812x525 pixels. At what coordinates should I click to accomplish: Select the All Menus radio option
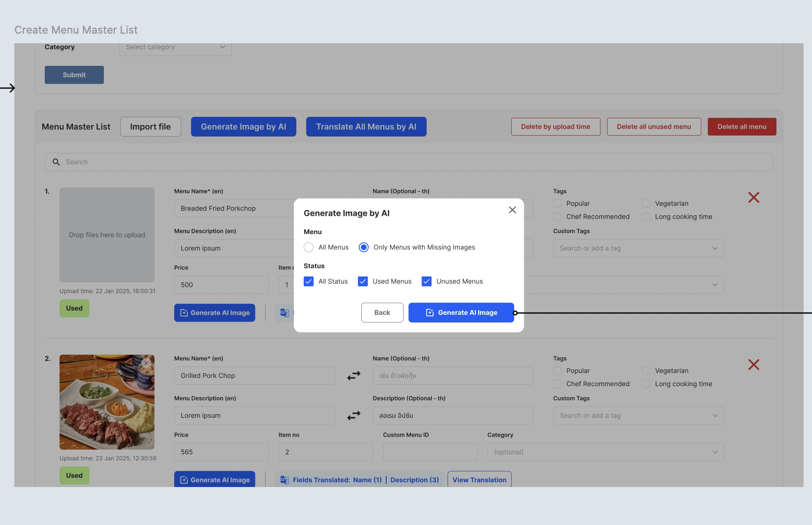(309, 248)
